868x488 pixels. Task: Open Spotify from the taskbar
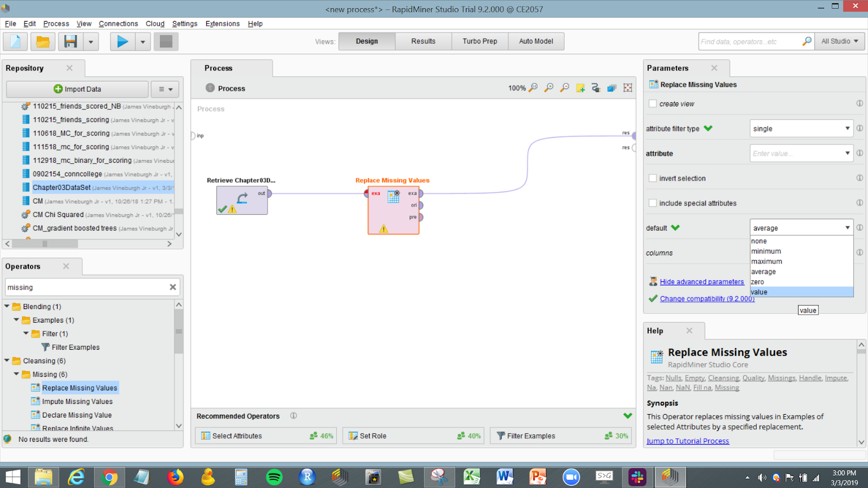tap(275, 477)
